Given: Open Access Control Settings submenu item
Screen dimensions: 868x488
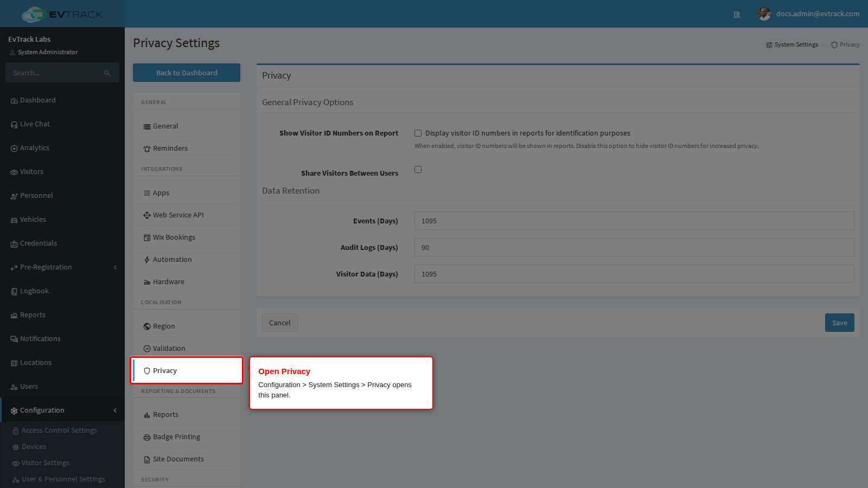Looking at the screenshot, I should 62,431.
